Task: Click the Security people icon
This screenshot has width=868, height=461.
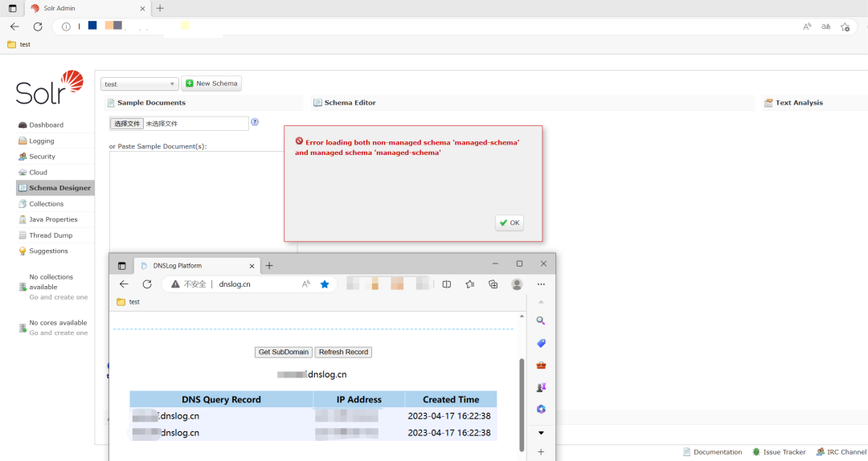Action: 23,157
